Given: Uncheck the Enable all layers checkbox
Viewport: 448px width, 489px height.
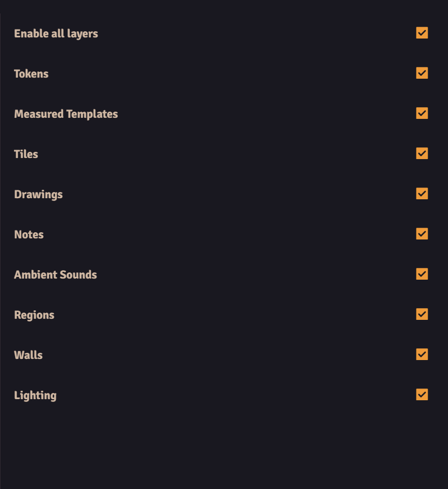Looking at the screenshot, I should (422, 33).
